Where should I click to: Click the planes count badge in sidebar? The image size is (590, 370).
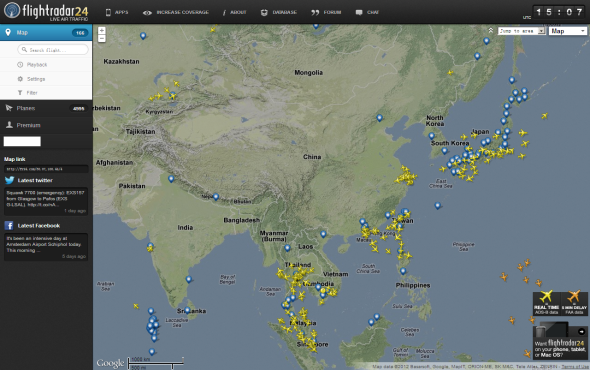pyautogui.click(x=79, y=108)
